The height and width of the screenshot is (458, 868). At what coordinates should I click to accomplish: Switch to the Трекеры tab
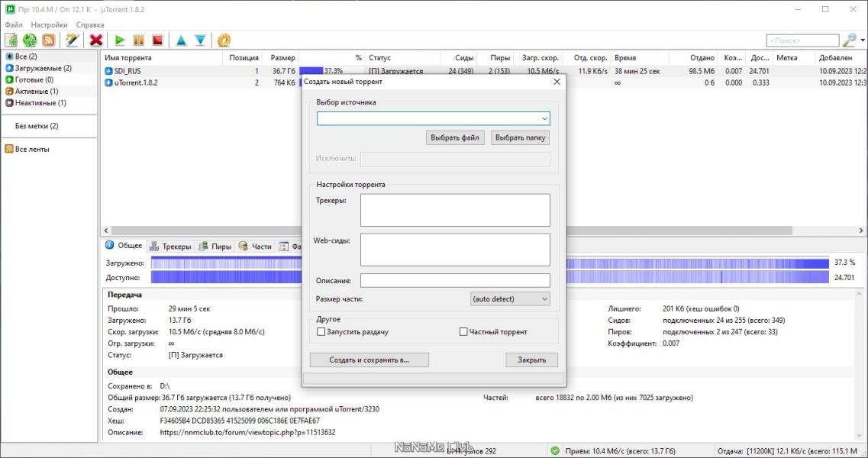click(x=170, y=247)
